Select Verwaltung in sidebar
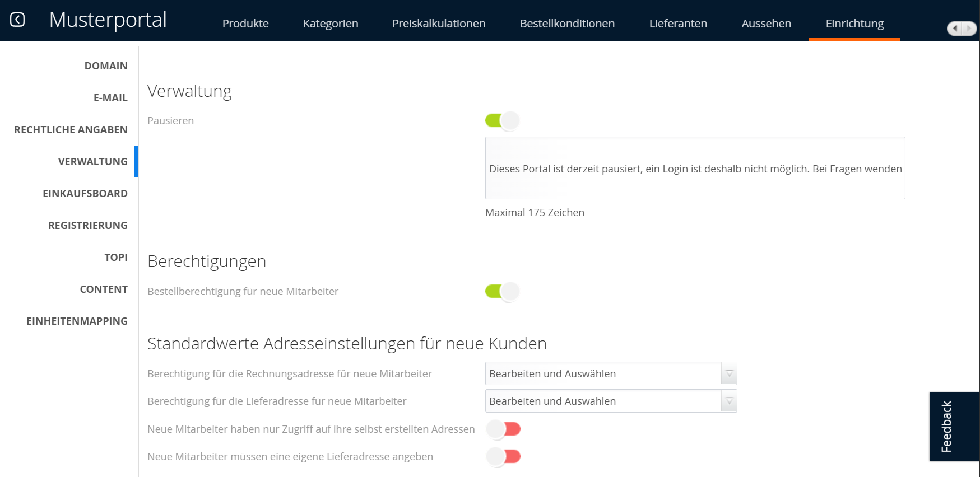 click(x=92, y=162)
